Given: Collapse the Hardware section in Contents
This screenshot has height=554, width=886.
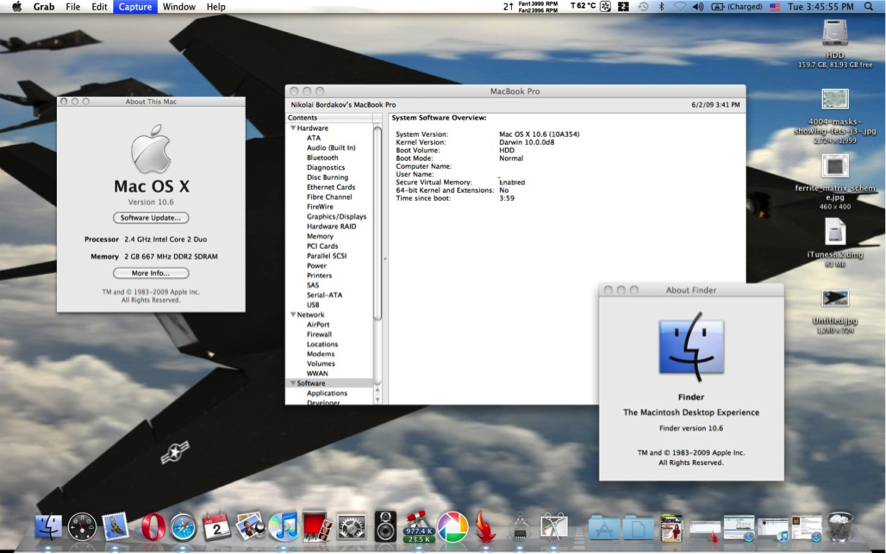Looking at the screenshot, I should pos(293,128).
